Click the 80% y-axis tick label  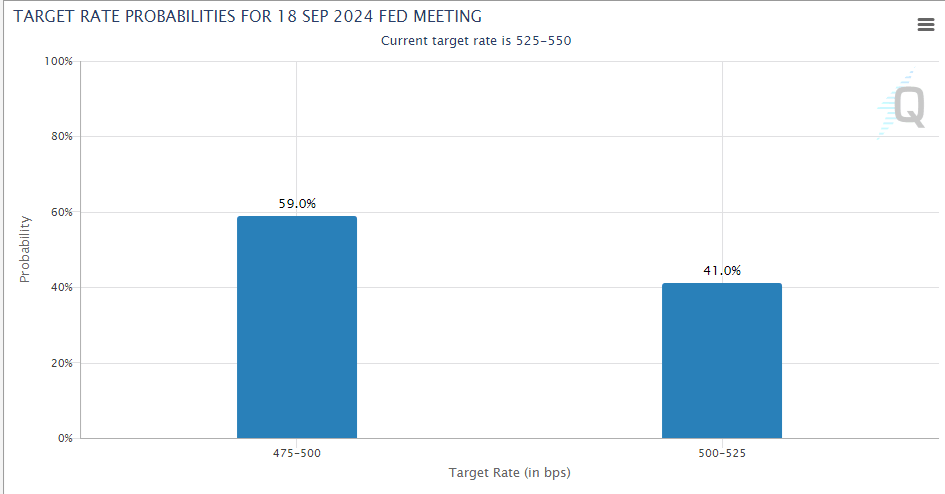(x=61, y=137)
